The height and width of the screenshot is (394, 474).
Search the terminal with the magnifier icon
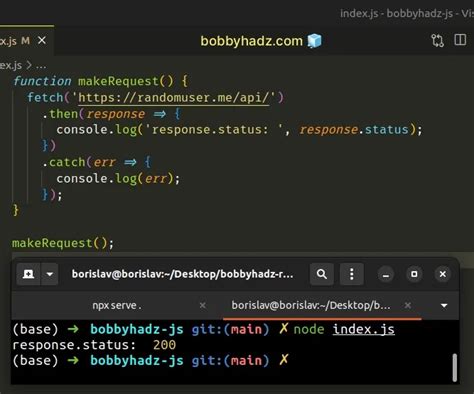322,274
